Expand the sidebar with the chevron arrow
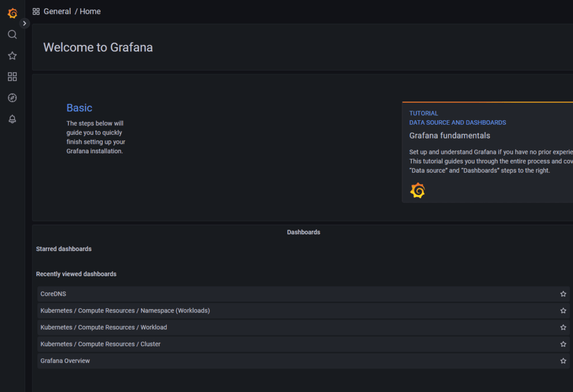This screenshot has width=573, height=392. [25, 23]
